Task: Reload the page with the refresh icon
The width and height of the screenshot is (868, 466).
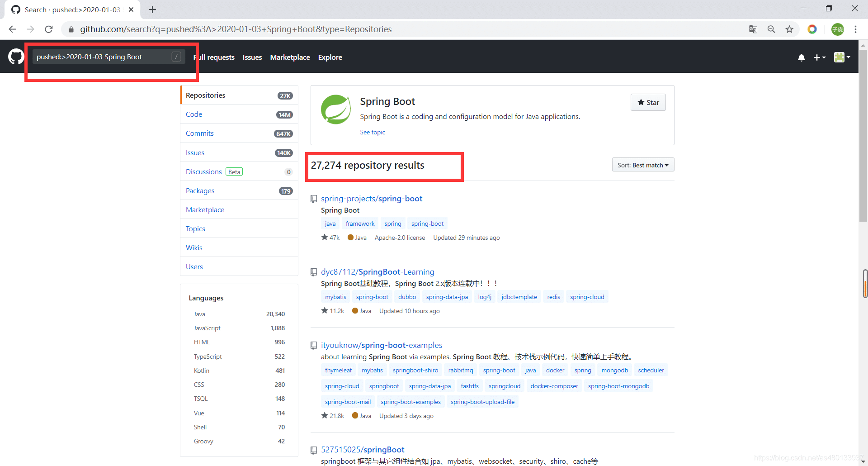Action: coord(49,29)
